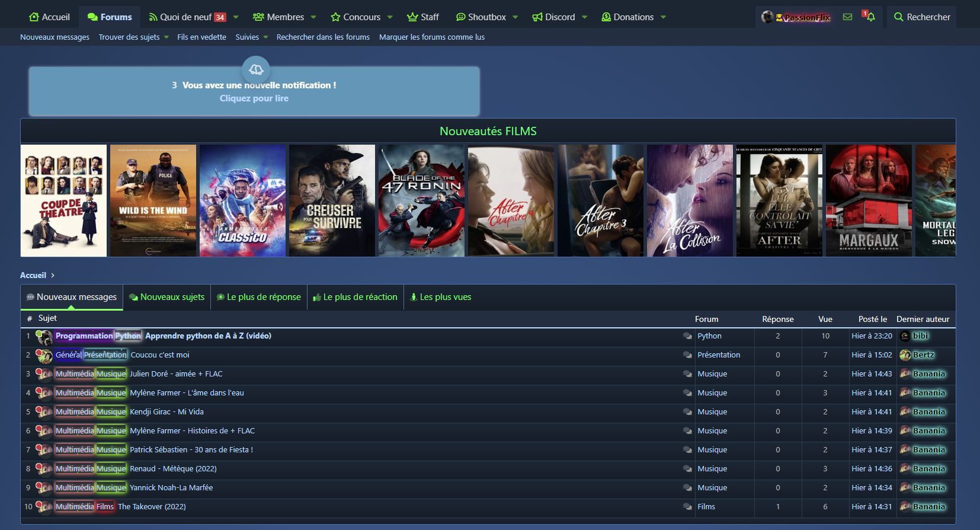Click Marquer les forums comme lus
Image resolution: width=980 pixels, height=530 pixels.
click(431, 37)
